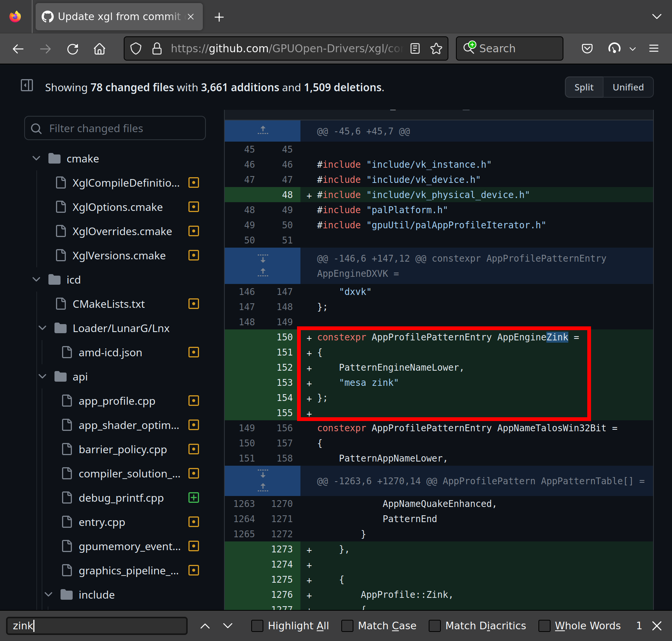This screenshot has width=672, height=641.
Task: Switch diff view to Split
Action: pyautogui.click(x=584, y=87)
